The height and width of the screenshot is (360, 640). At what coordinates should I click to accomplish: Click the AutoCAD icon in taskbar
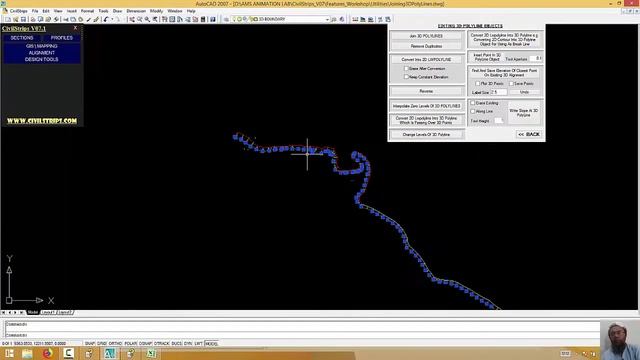pyautogui.click(x=109, y=353)
